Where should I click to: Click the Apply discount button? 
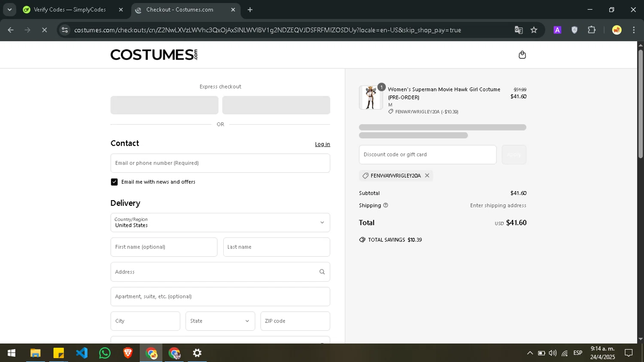pyautogui.click(x=514, y=155)
